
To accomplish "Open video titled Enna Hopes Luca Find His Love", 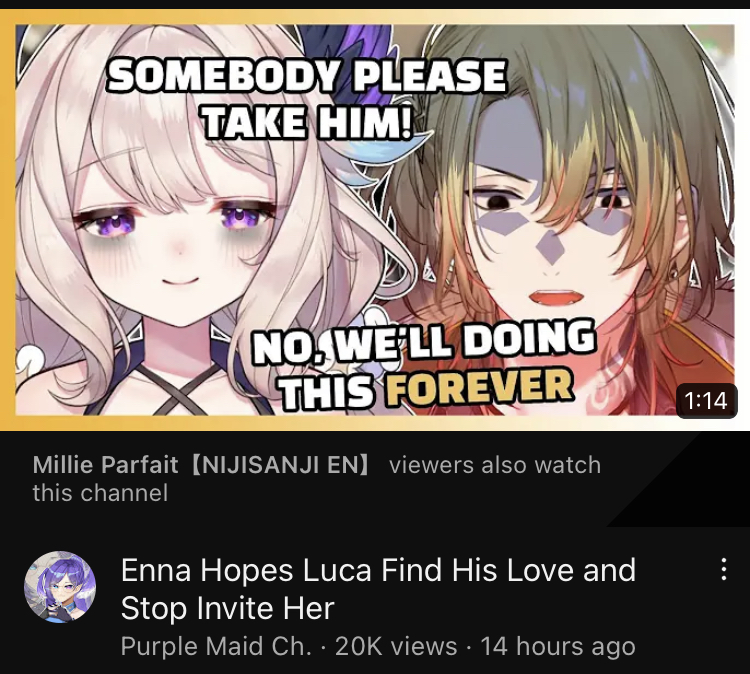I will click(x=378, y=589).
